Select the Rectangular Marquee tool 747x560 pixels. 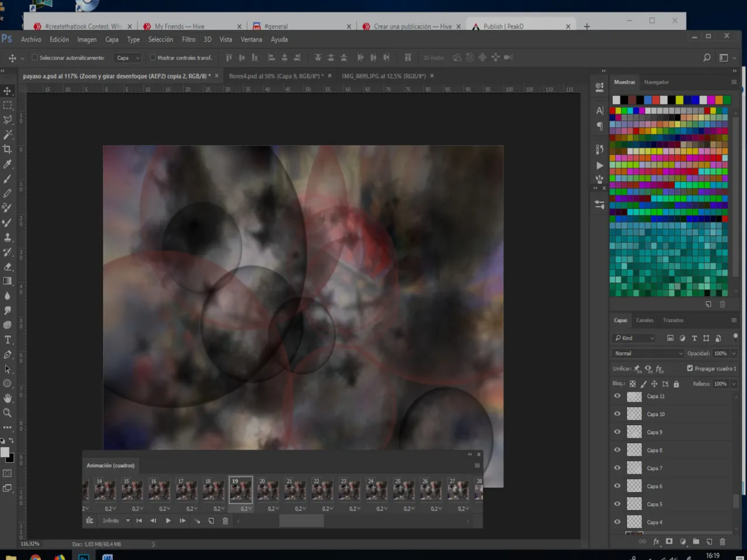[8, 106]
